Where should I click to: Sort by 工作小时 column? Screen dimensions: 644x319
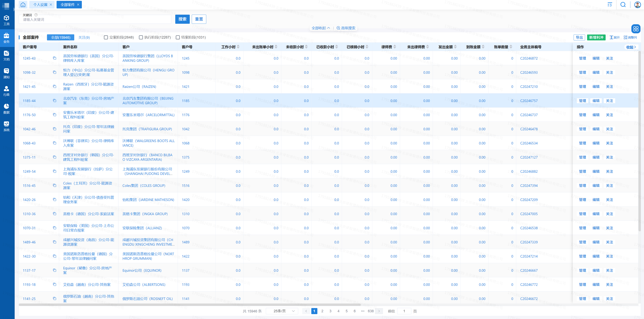[x=238, y=47]
